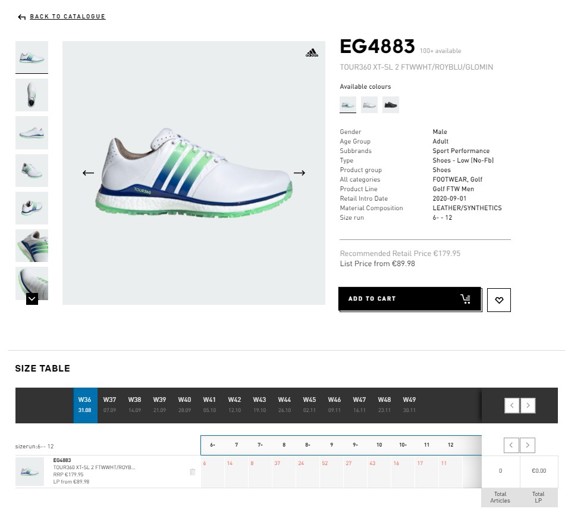This screenshot has height=520, width=568.
Task: Click the quantity field for size 10-
Action: click(x=403, y=472)
